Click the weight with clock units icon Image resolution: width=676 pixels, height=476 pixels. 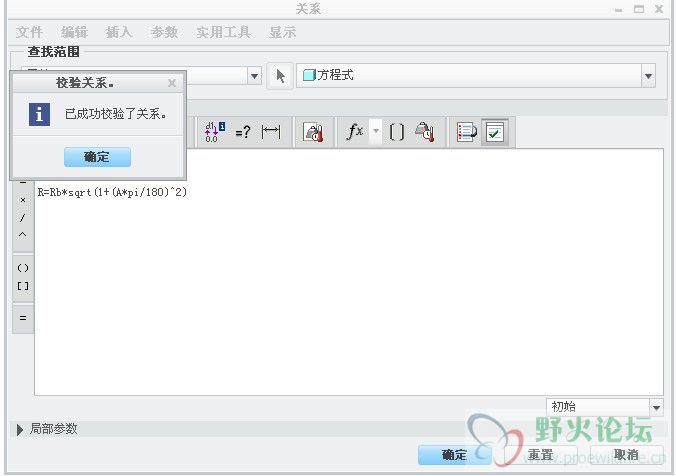(x=425, y=132)
